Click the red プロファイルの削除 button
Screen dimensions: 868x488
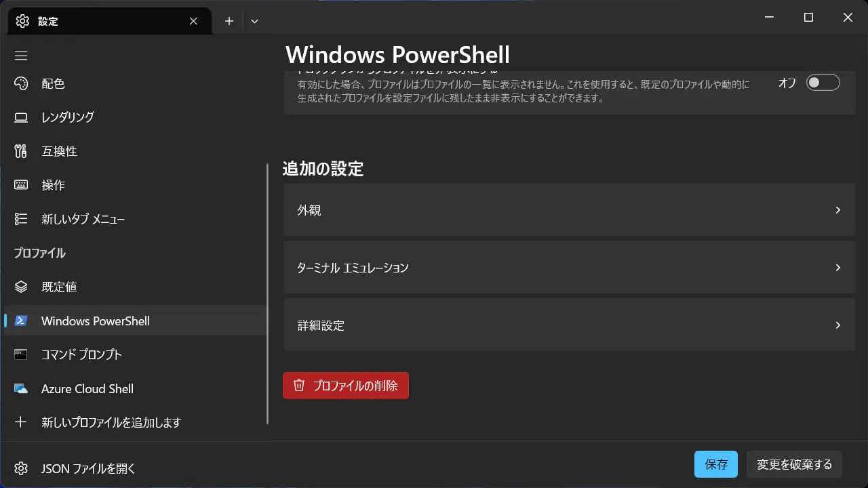click(345, 386)
